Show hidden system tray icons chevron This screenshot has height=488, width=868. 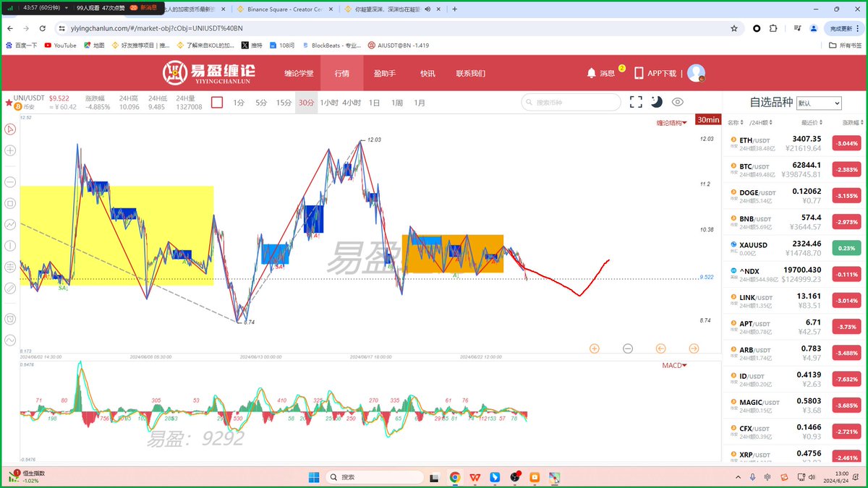739,477
